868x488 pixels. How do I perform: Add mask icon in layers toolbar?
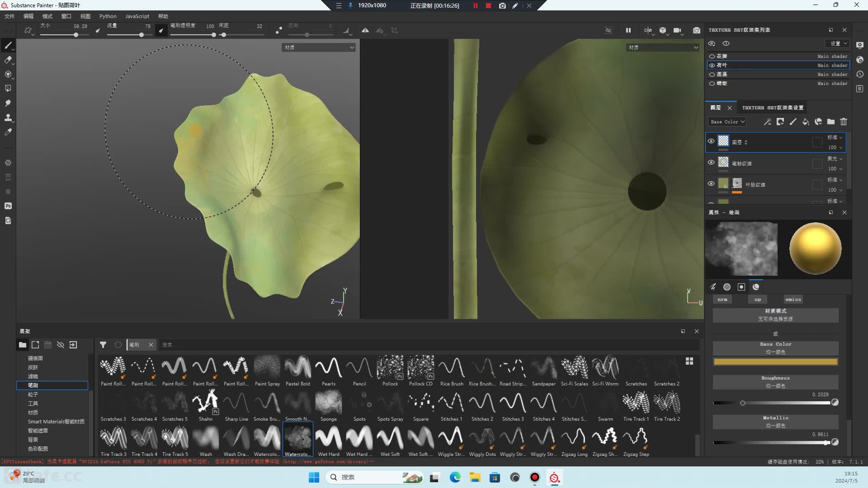pos(780,122)
